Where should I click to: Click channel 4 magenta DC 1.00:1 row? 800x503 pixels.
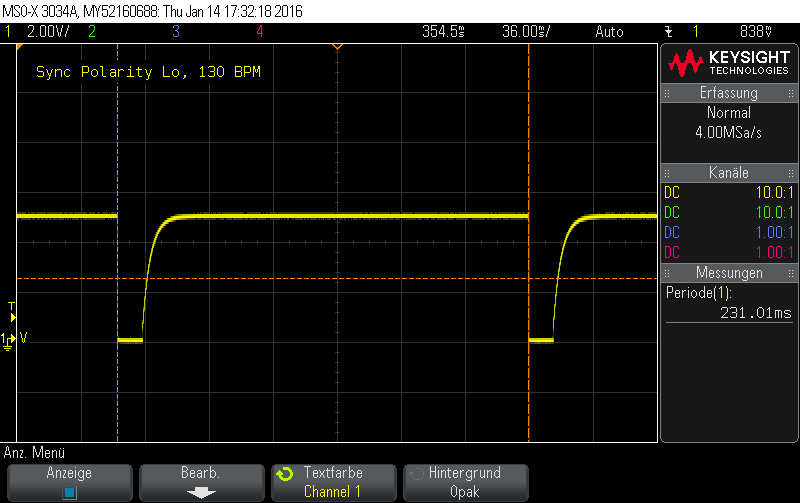point(729,252)
